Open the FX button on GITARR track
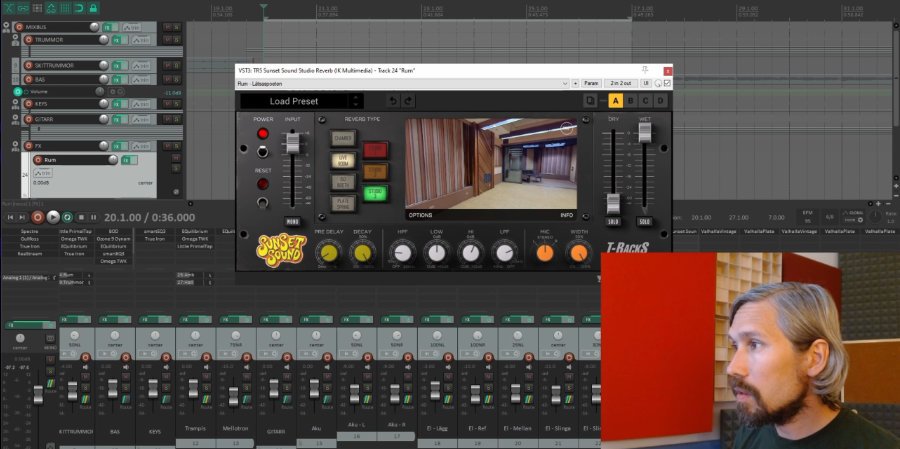900x449 pixels. tap(119, 119)
